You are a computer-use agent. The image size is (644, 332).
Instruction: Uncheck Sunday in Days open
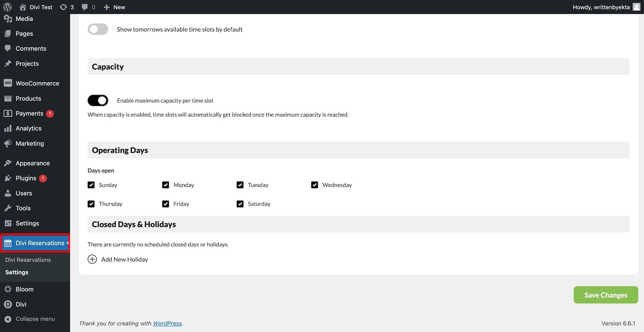tap(91, 185)
